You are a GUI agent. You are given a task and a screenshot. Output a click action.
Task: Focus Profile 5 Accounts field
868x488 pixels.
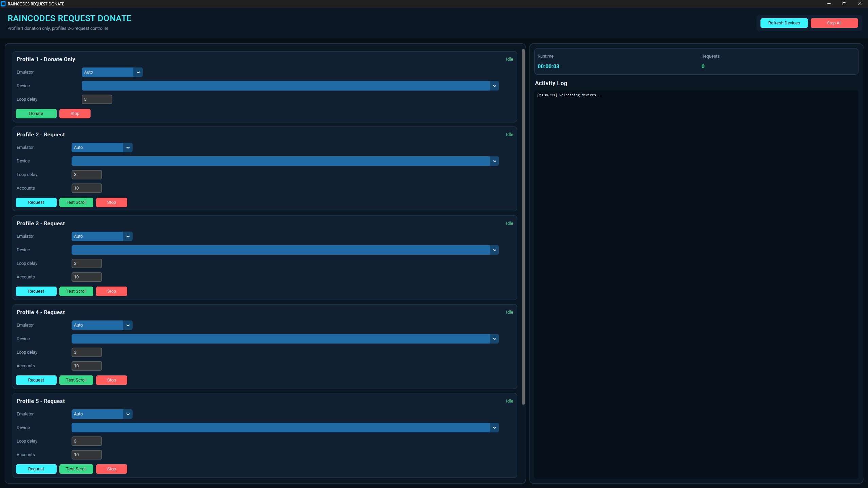click(86, 455)
